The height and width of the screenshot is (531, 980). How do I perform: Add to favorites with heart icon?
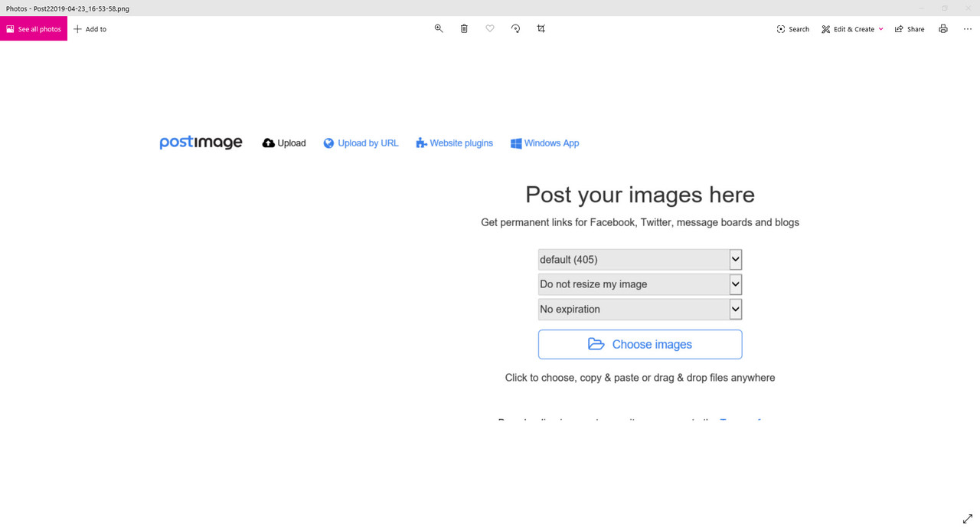coord(490,28)
